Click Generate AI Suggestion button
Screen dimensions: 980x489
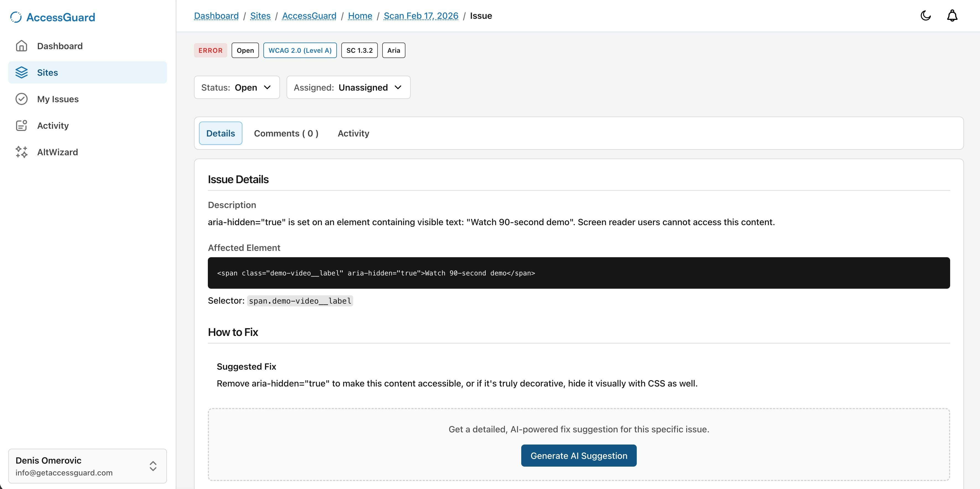coord(578,456)
